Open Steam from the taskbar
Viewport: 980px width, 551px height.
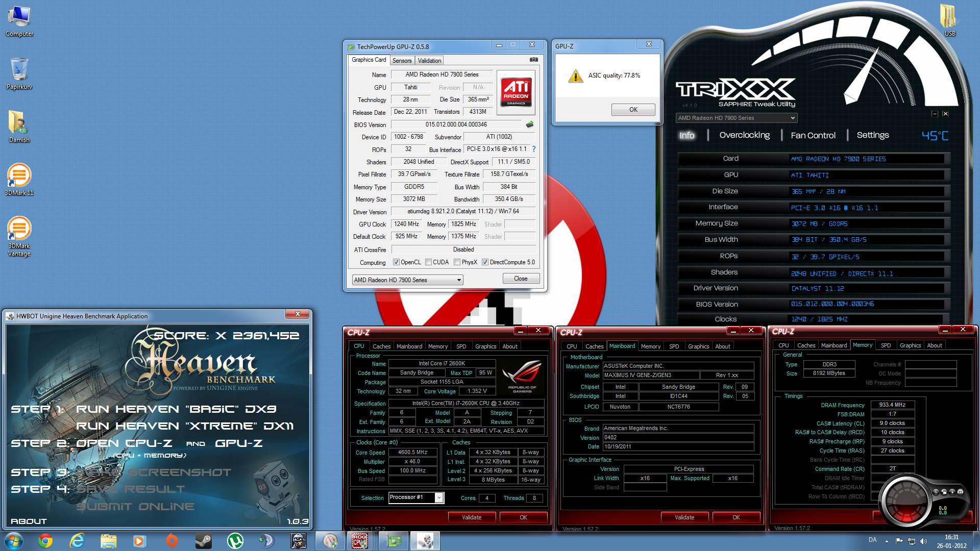point(204,541)
